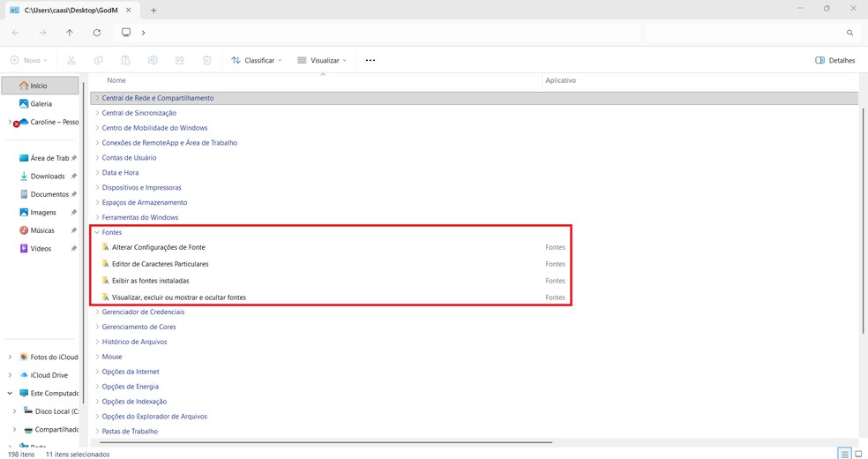Click Opções de Energia group
The width and height of the screenshot is (868, 459).
(x=130, y=387)
